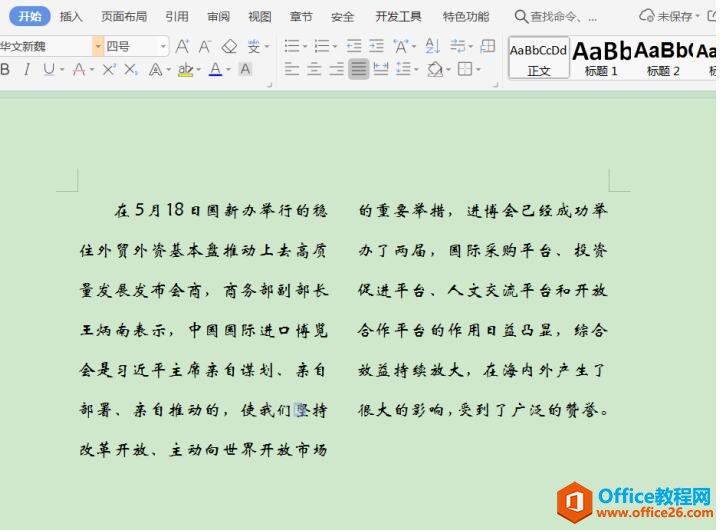720x530 pixels.
Task: Open the phonetic guide (变) tool
Action: coord(254,46)
